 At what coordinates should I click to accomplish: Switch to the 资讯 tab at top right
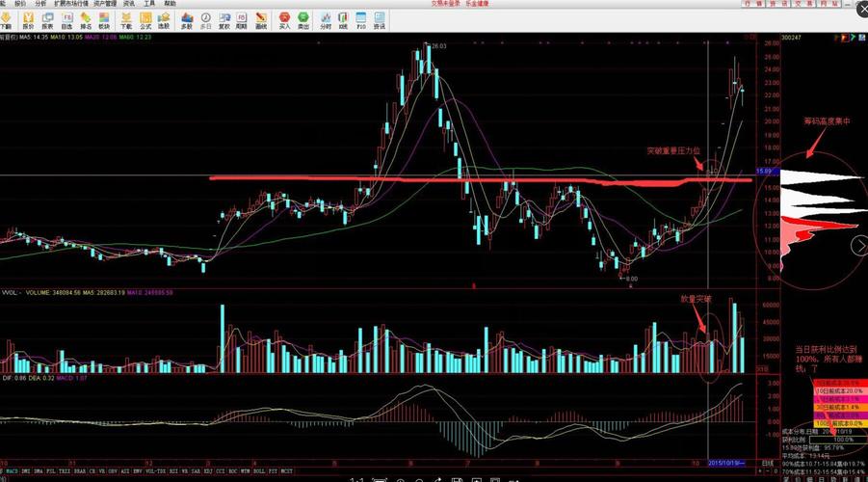pos(778,3)
